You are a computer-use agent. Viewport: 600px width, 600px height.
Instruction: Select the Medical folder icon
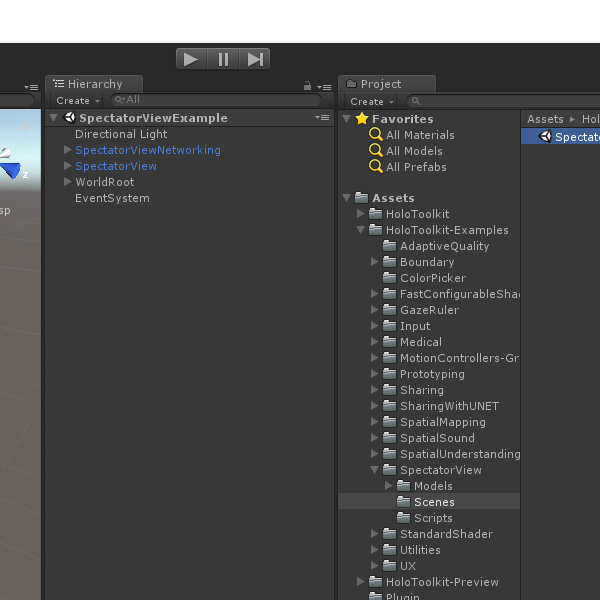[390, 341]
